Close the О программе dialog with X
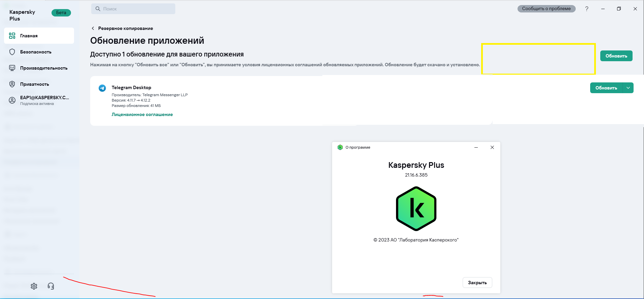Screen dimensions: 644x299 492,147
